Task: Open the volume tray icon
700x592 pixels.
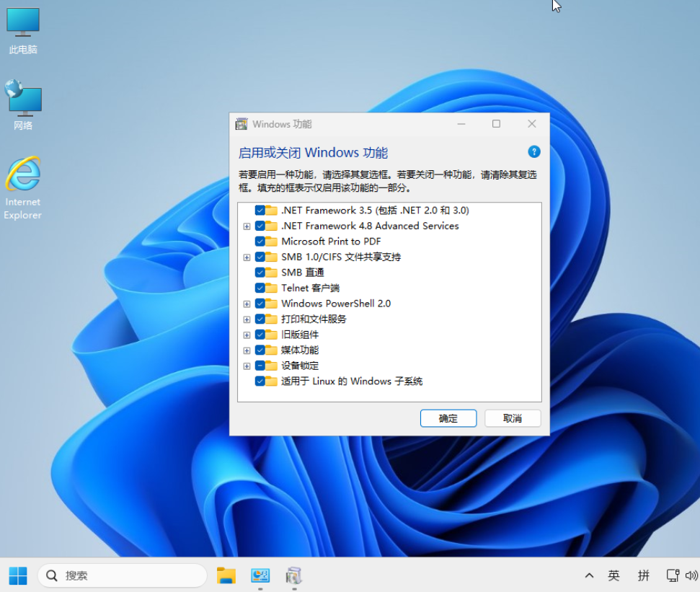Action: 691,575
